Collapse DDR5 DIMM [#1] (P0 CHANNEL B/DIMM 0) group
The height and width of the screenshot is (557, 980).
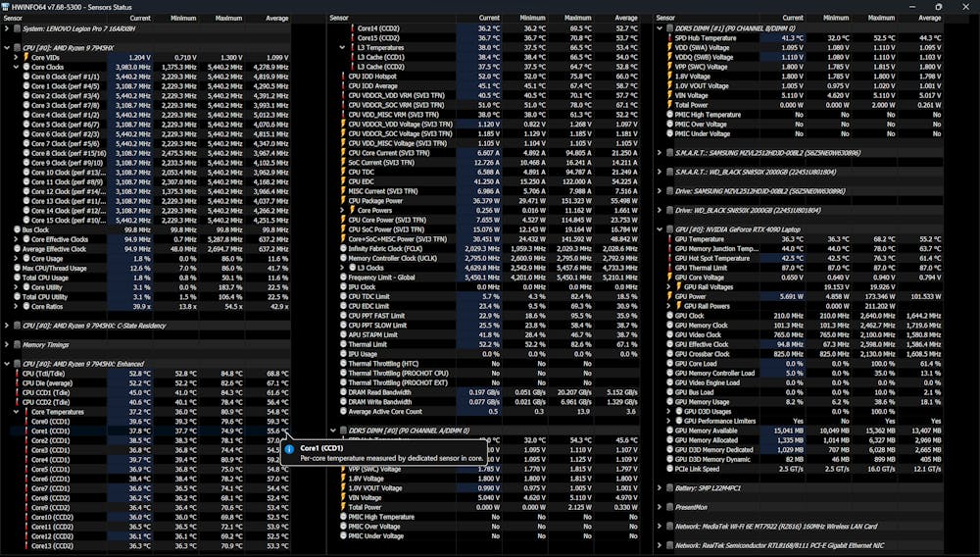pos(660,28)
